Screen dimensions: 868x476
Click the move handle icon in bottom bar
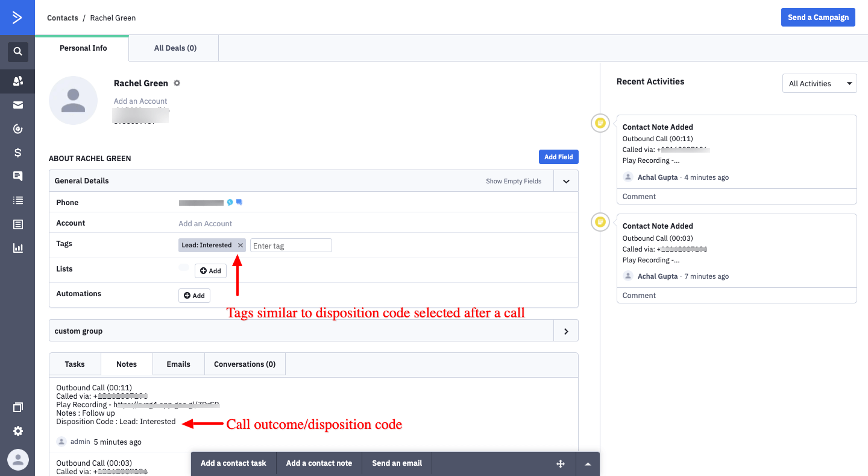click(560, 463)
